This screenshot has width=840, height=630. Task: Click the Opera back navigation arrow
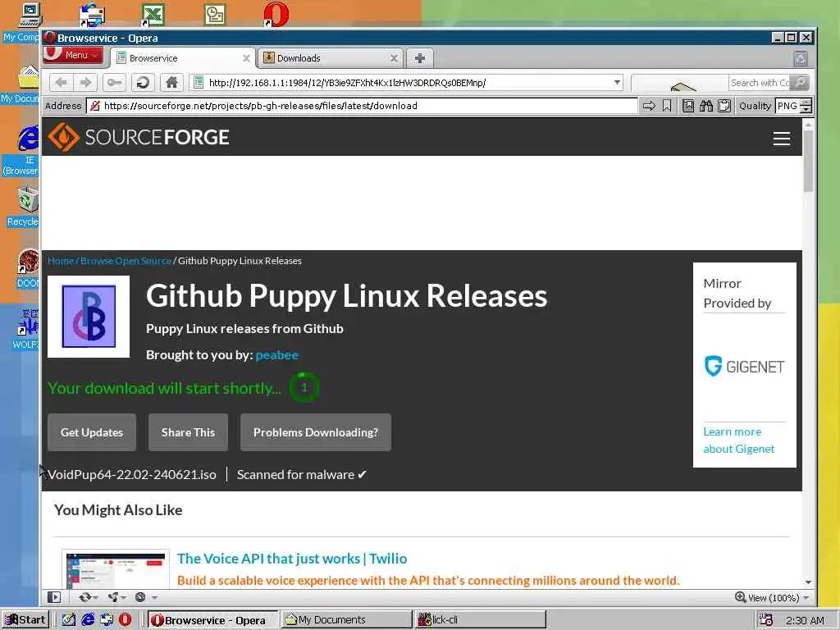(x=61, y=83)
